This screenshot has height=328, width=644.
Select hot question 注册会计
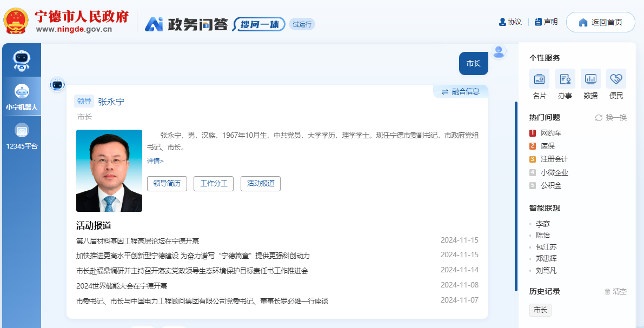554,159
